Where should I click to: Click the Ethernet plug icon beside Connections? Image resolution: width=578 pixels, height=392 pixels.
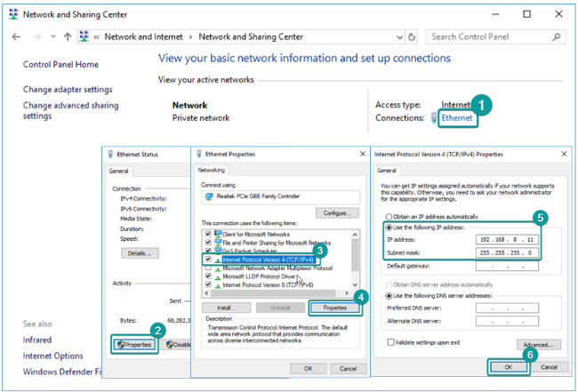(434, 118)
